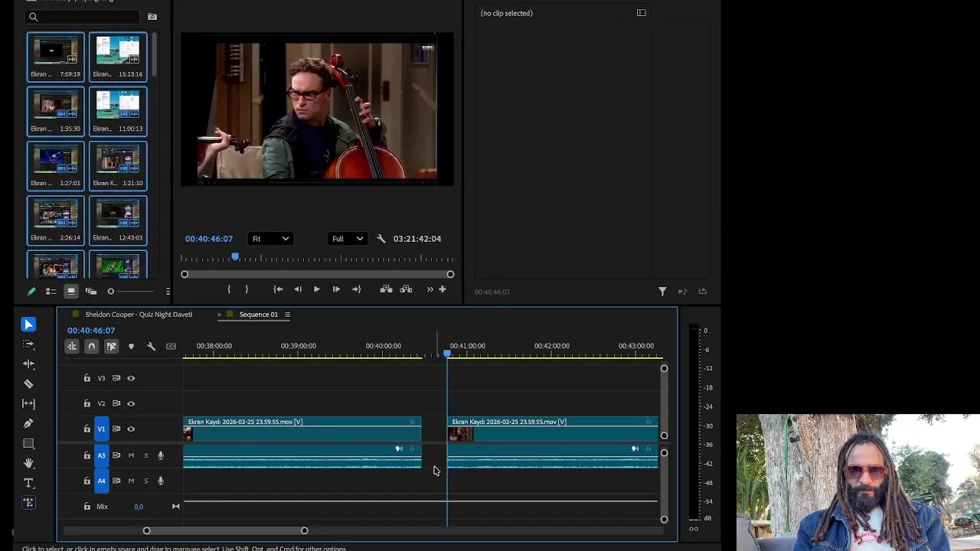Select clip thumbnail with duration 1:27:01

(55, 165)
